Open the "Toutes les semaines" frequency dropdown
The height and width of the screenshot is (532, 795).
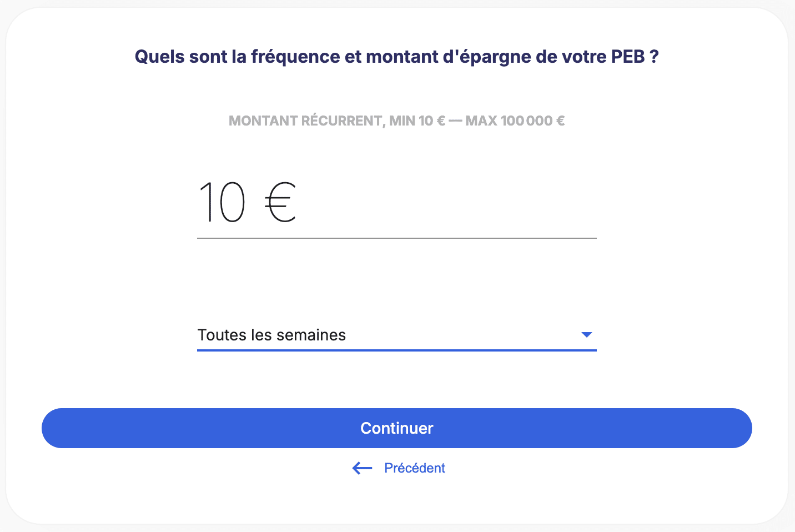click(x=396, y=335)
